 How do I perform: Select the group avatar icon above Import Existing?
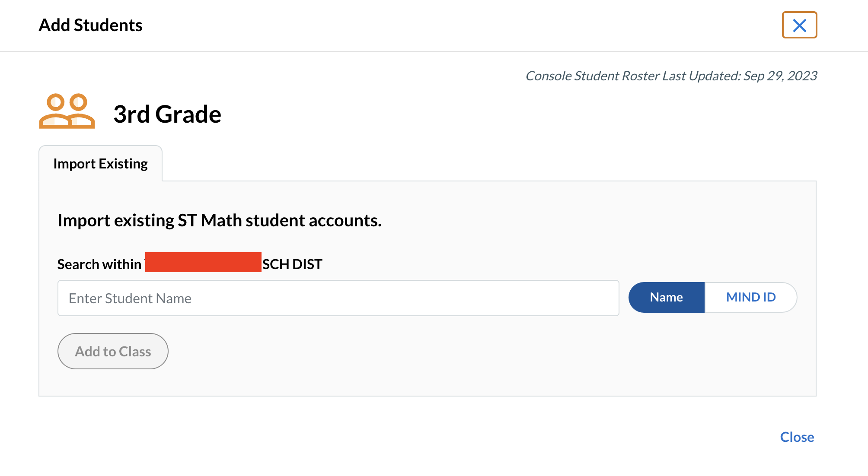tap(67, 112)
